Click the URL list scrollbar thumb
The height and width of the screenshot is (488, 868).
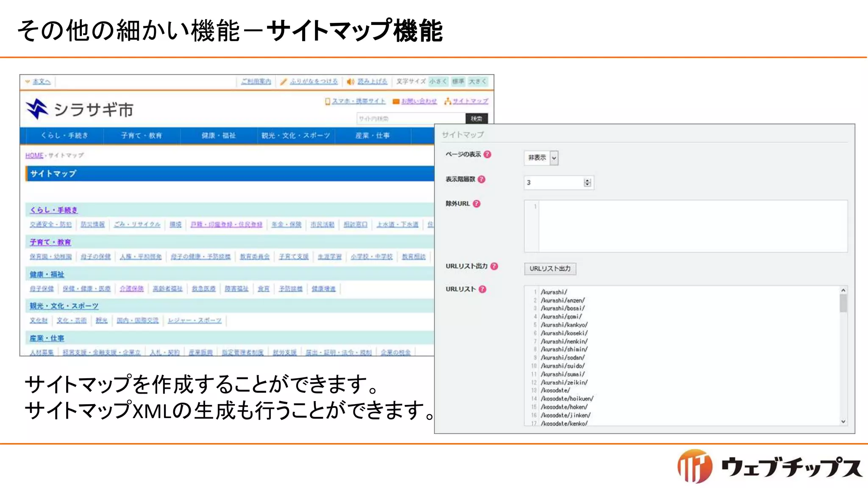(843, 303)
